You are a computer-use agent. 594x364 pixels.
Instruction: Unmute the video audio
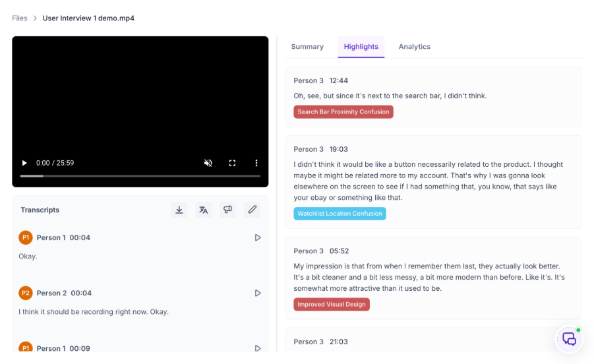(208, 163)
